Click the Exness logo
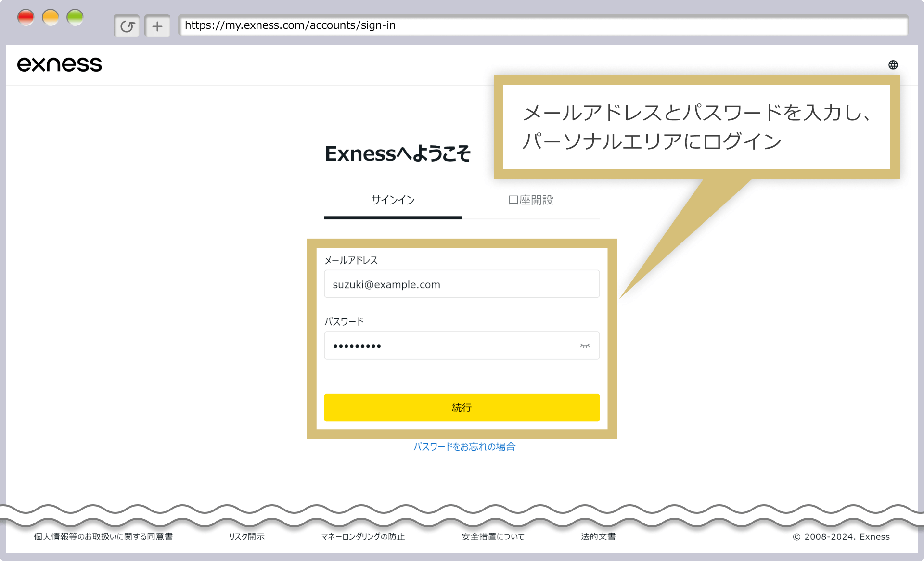Image resolution: width=924 pixels, height=561 pixels. [59, 64]
